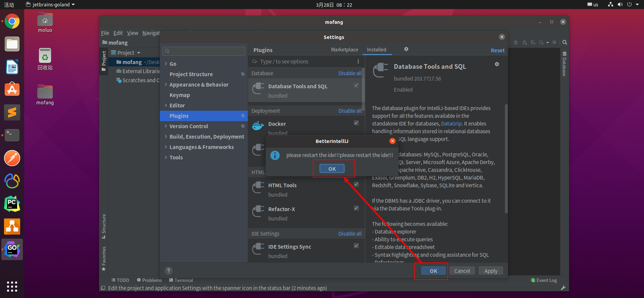
Task: Open the File menu
Action: [x=105, y=33]
